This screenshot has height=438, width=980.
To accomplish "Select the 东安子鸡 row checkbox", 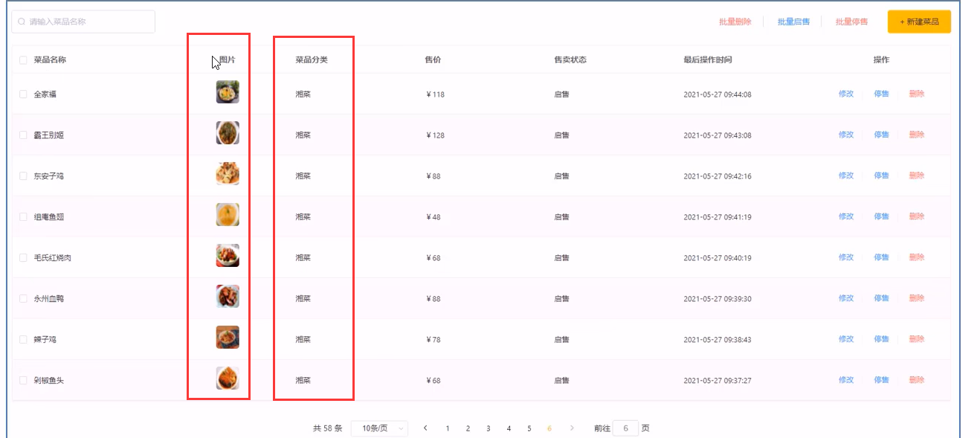I will (23, 176).
